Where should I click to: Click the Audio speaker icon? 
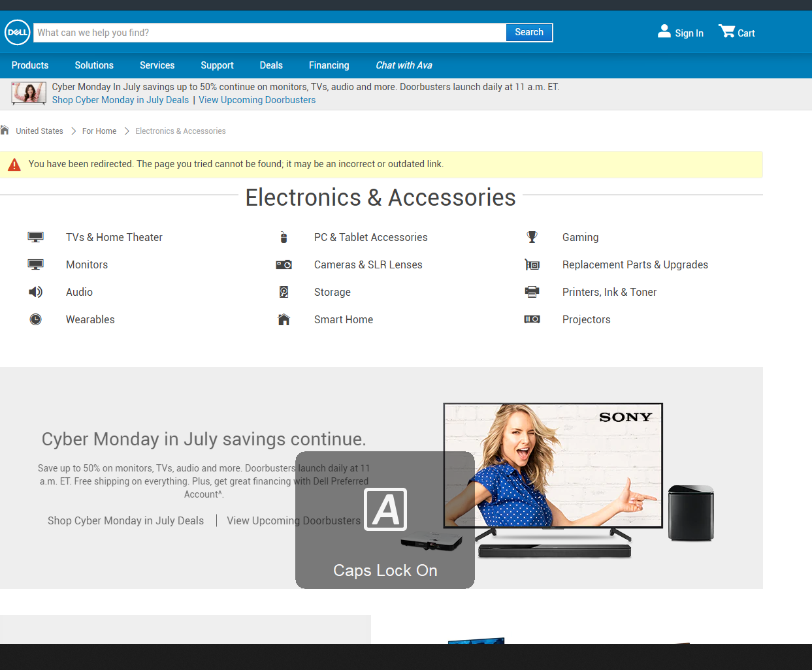pyautogui.click(x=35, y=292)
